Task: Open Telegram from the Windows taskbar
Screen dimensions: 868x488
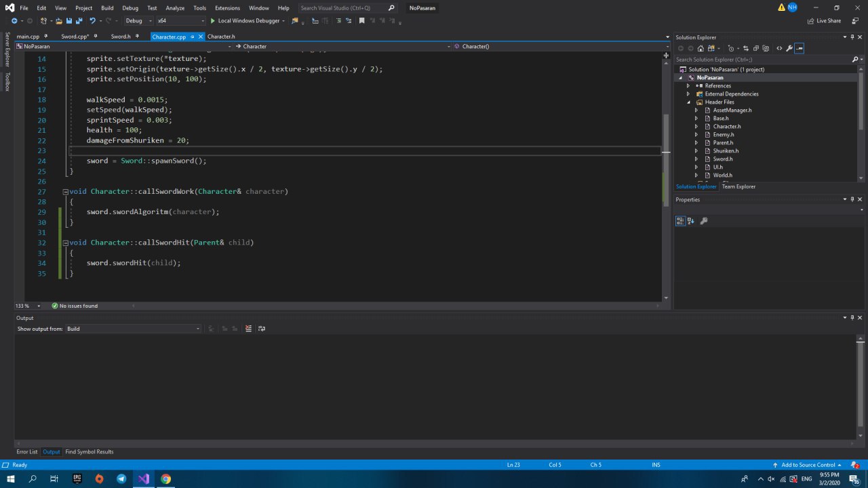Action: click(x=121, y=479)
